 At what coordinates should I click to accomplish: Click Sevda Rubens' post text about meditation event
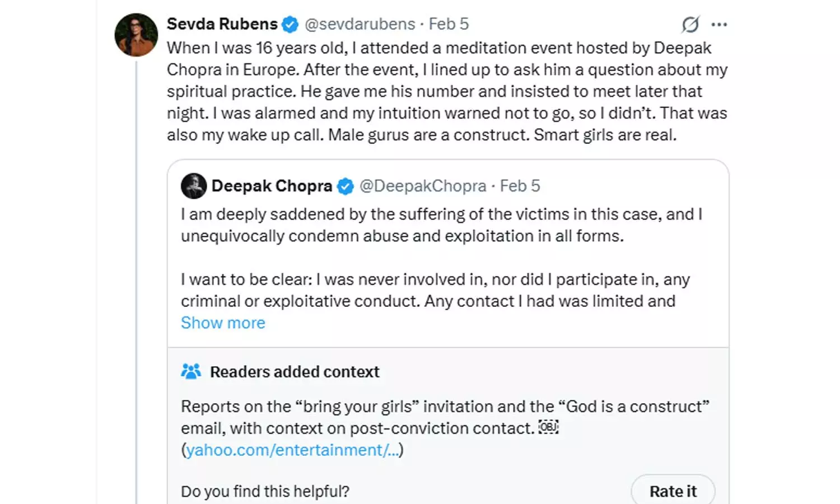pos(446,91)
